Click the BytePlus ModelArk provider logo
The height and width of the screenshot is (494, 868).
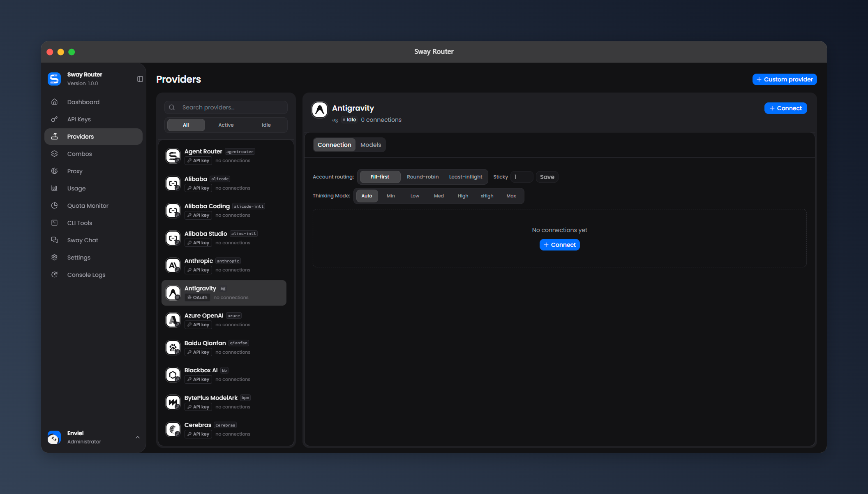(x=173, y=402)
